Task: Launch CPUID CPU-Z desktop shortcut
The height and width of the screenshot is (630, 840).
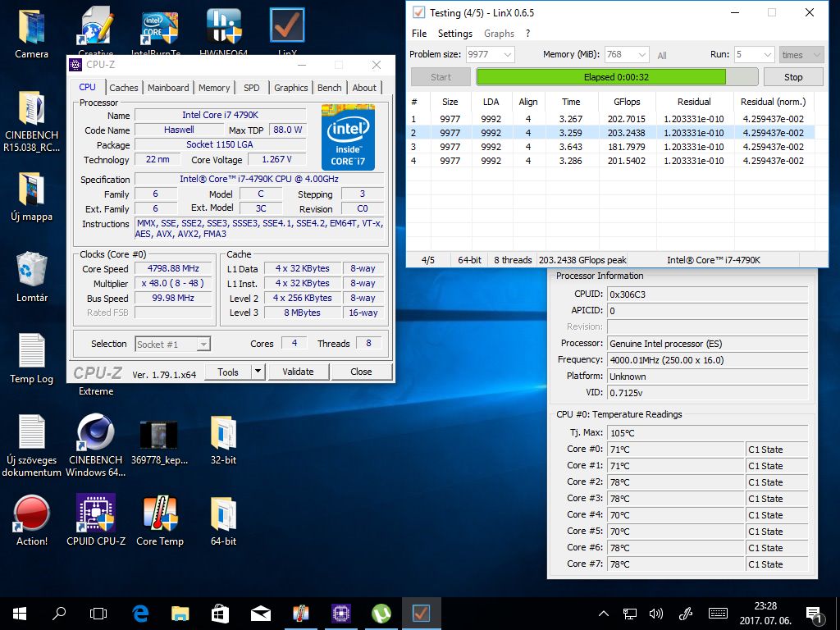Action: 96,519
